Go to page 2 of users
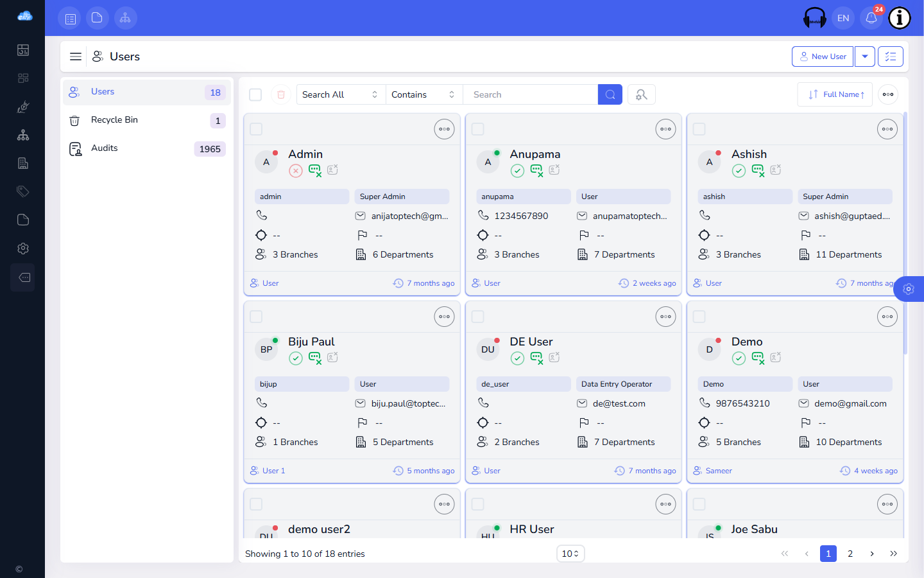 [850, 554]
